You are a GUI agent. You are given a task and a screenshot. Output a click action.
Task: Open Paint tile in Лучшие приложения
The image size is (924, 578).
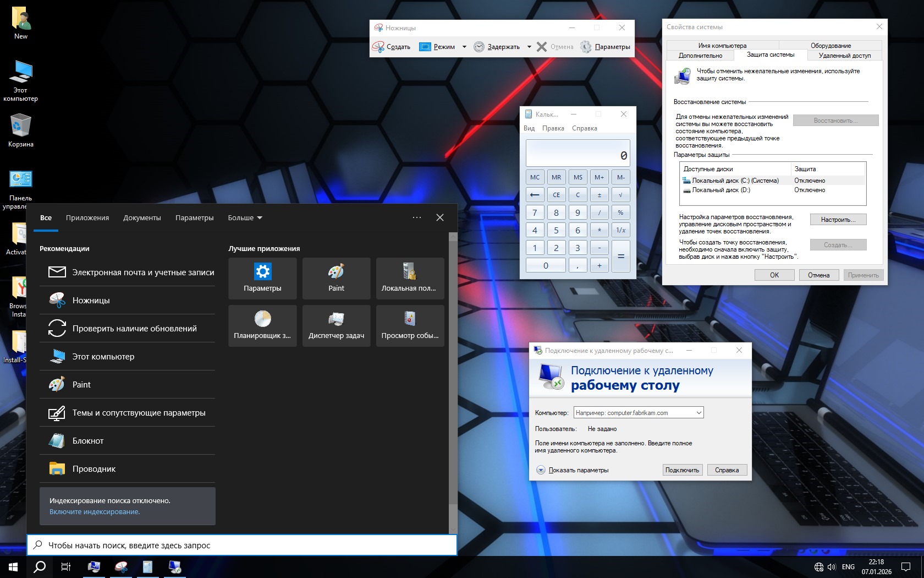pos(336,279)
